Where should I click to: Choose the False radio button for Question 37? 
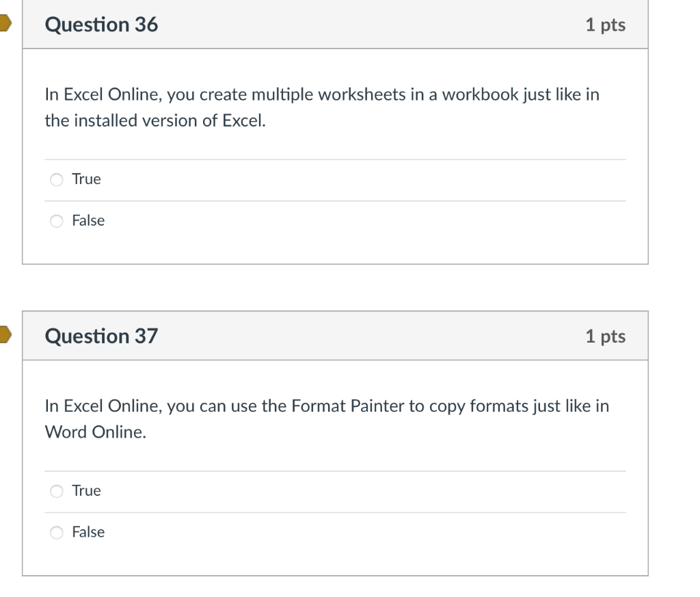56,533
